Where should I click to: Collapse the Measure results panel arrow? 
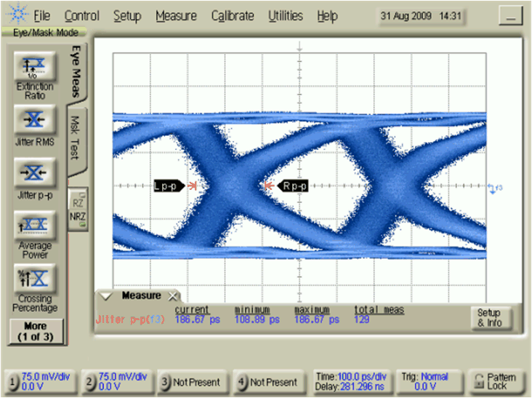point(106,296)
